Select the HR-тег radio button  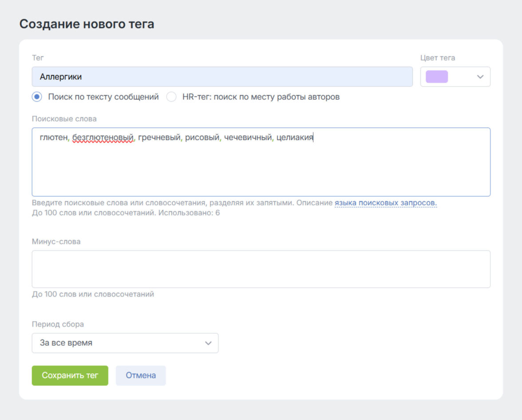(171, 97)
